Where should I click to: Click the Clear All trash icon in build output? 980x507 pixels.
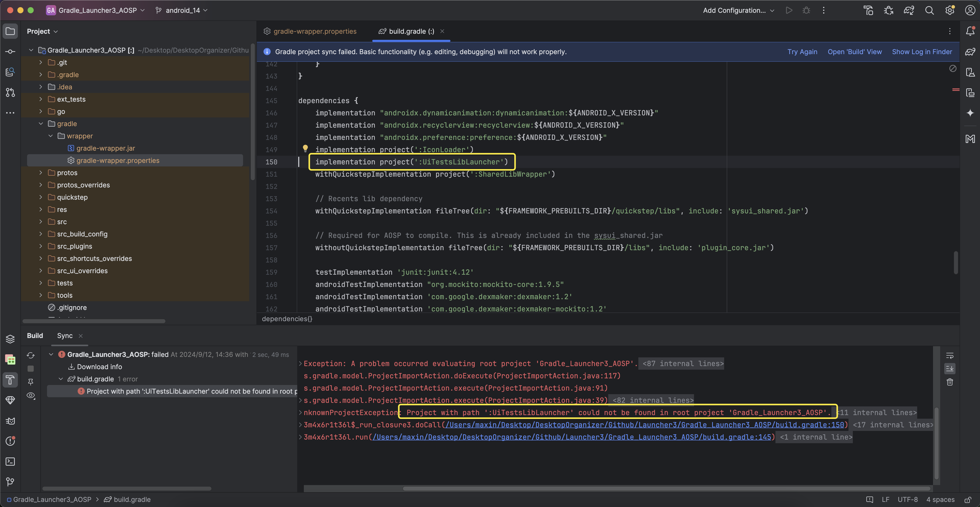coord(950,382)
